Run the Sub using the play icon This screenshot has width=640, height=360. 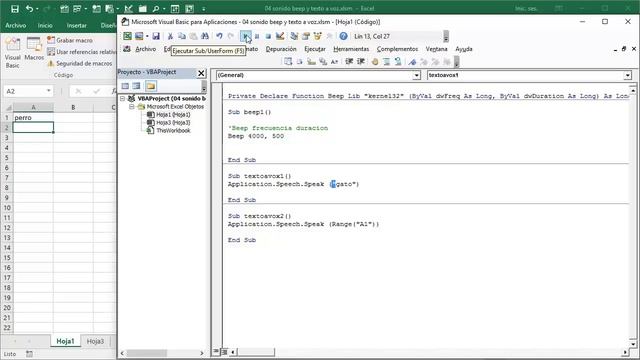245,36
